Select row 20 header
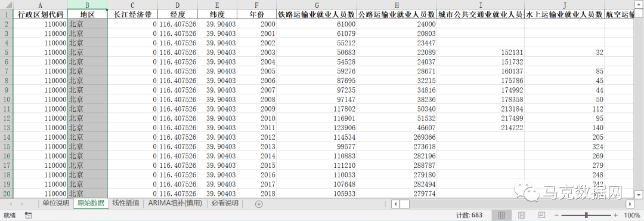This screenshot has width=644, height=221. coord(7,194)
